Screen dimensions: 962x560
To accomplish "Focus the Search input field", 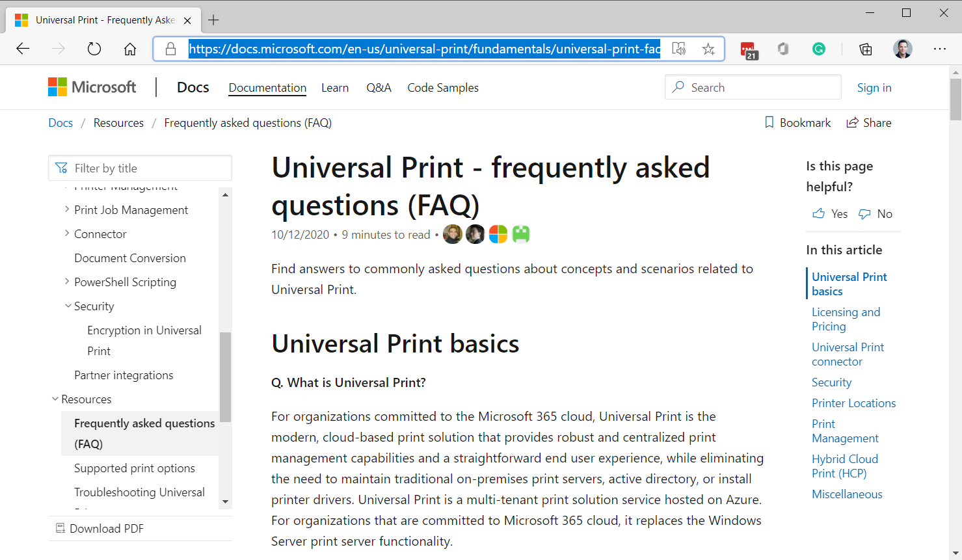I will [753, 87].
